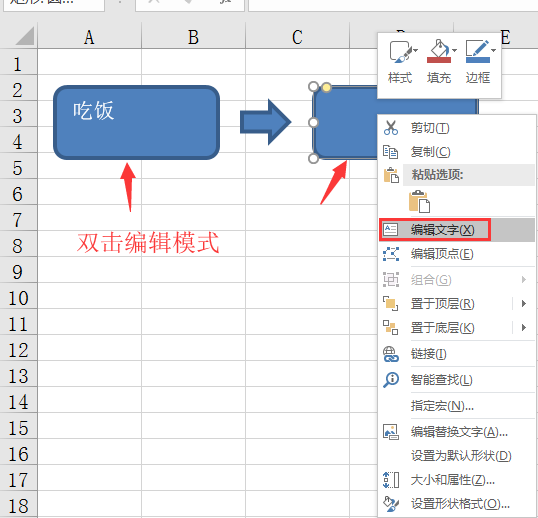The image size is (538, 518).
Task: Click the globe link icon
Action: 391,354
